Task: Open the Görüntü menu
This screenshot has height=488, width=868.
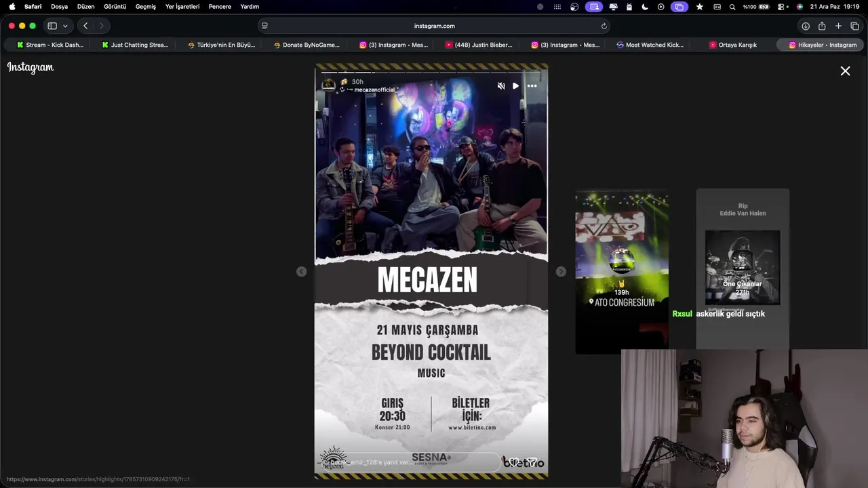Action: (x=115, y=7)
